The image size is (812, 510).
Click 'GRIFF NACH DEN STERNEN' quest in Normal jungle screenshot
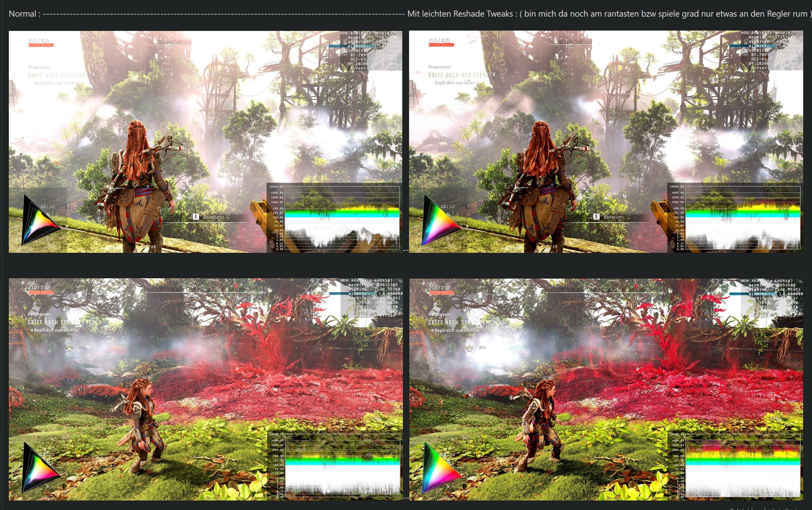pos(61,75)
